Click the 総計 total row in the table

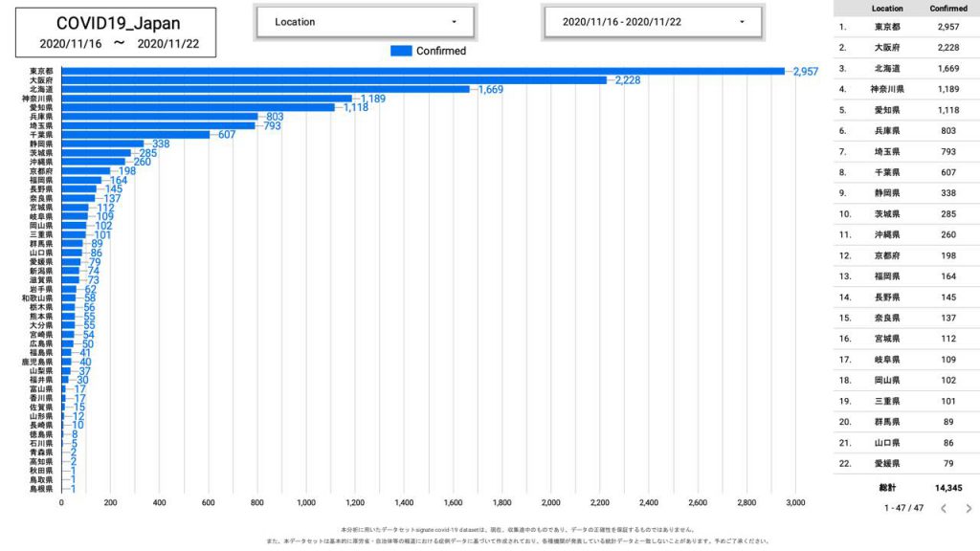coord(904,488)
